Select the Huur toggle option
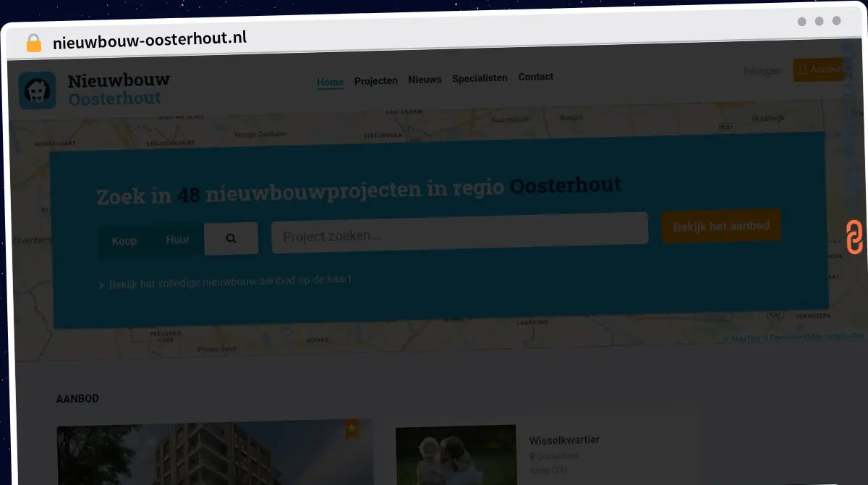 (x=177, y=240)
